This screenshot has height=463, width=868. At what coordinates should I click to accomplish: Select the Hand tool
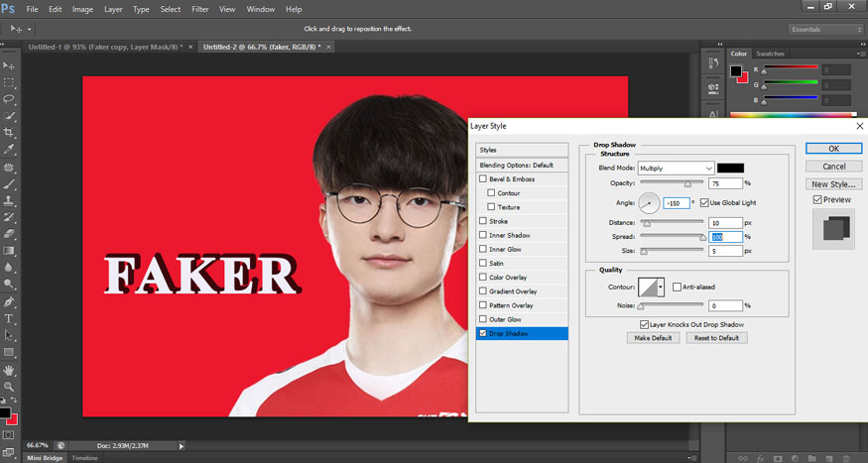(9, 370)
